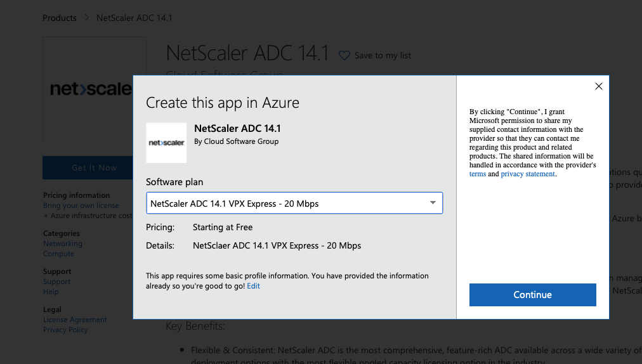This screenshot has width=642, height=364.
Task: Click the 'NetSclaer ADC 14.1 VPX Express' details text
Action: coord(277,245)
